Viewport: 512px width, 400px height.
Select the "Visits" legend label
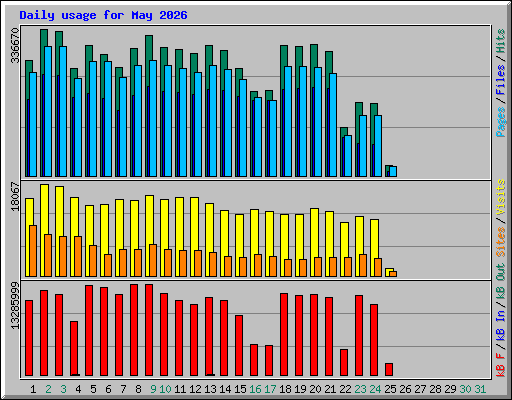[500, 197]
